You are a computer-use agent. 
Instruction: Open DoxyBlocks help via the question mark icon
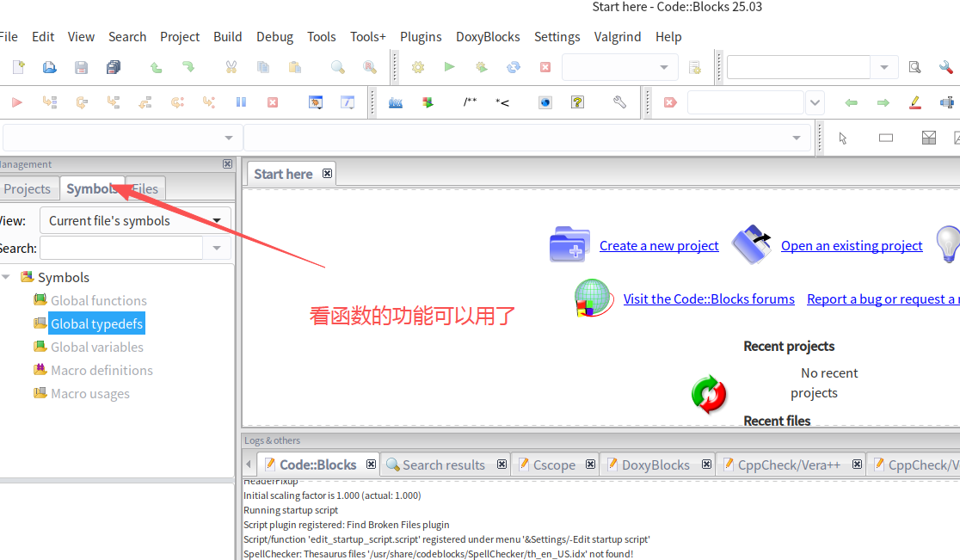(577, 102)
